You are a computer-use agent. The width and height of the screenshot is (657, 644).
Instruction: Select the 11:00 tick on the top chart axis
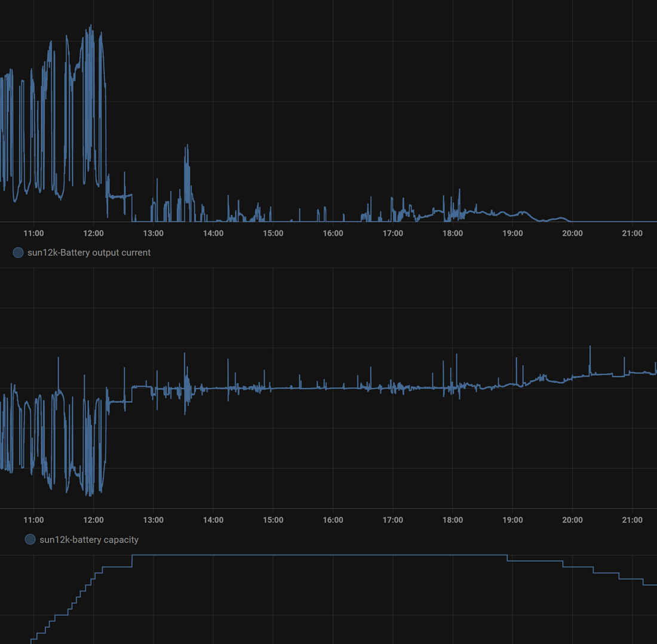(33, 233)
